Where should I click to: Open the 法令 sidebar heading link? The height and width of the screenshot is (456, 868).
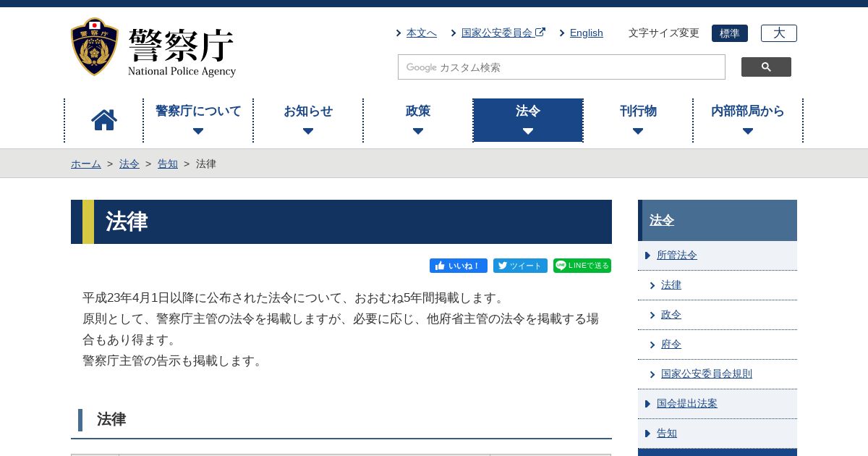pyautogui.click(x=662, y=220)
